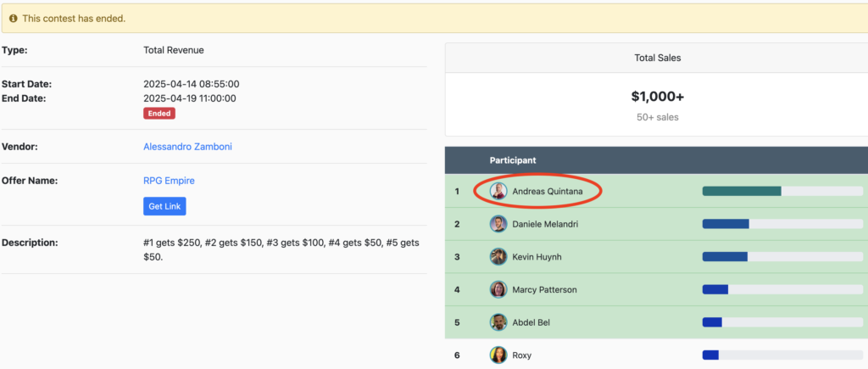This screenshot has height=369, width=868.
Task: Click Andreas Quintana's progress bar
Action: (x=782, y=191)
